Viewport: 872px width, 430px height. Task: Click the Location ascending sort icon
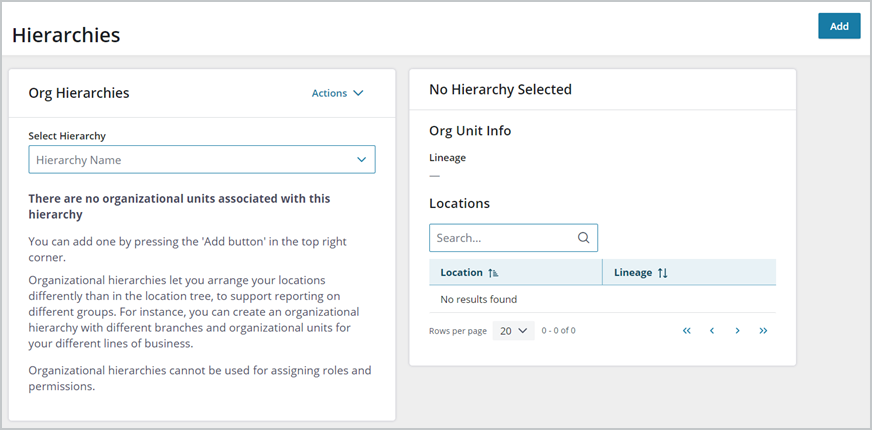click(493, 273)
